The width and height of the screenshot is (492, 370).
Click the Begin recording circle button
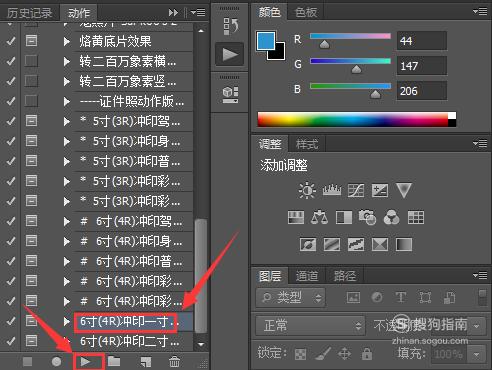(x=56, y=361)
